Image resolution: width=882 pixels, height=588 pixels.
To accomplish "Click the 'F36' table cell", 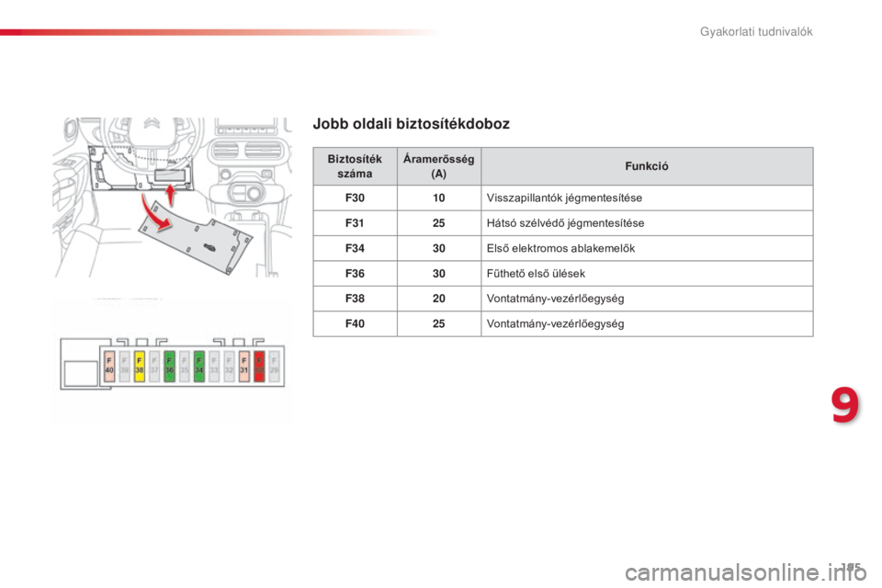I will point(355,274).
